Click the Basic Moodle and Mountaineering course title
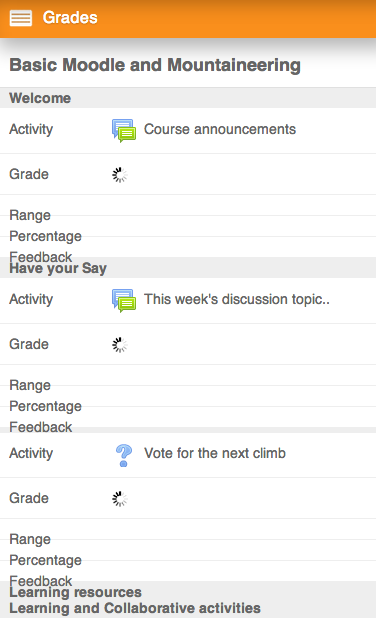 (x=155, y=65)
